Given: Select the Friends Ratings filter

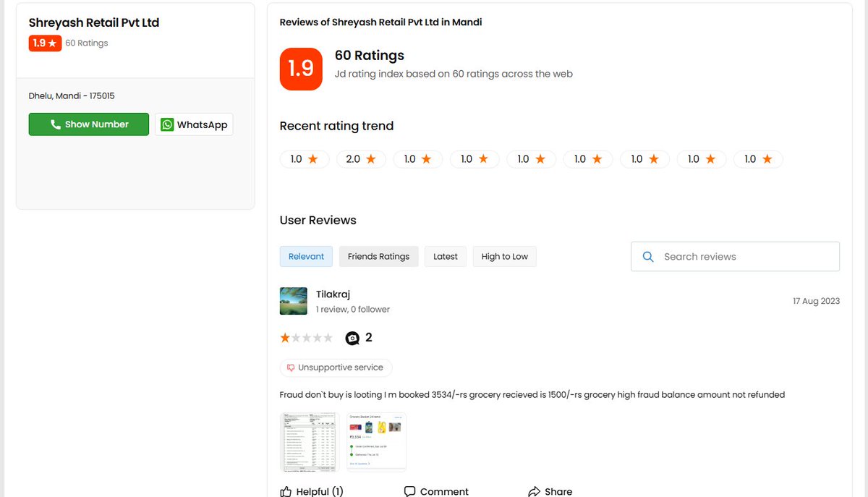Looking at the screenshot, I should 378,257.
